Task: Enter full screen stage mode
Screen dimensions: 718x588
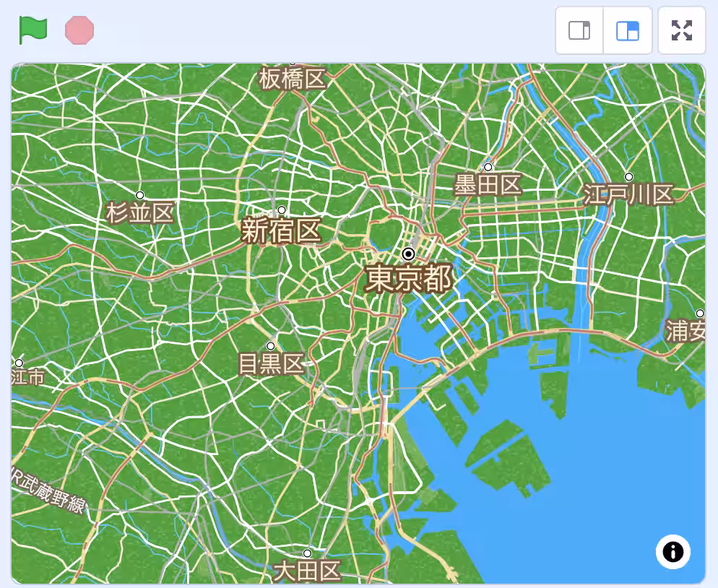Action: coord(681,30)
